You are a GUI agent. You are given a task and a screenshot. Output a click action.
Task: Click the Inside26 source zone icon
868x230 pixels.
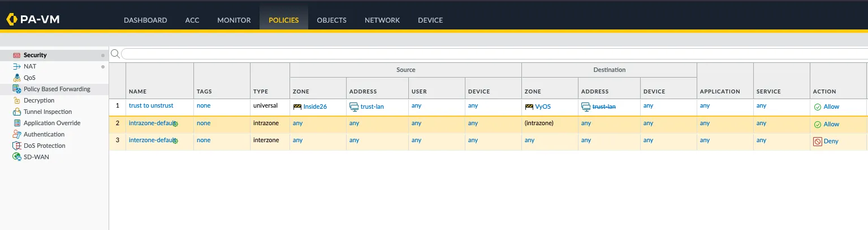pos(297,107)
